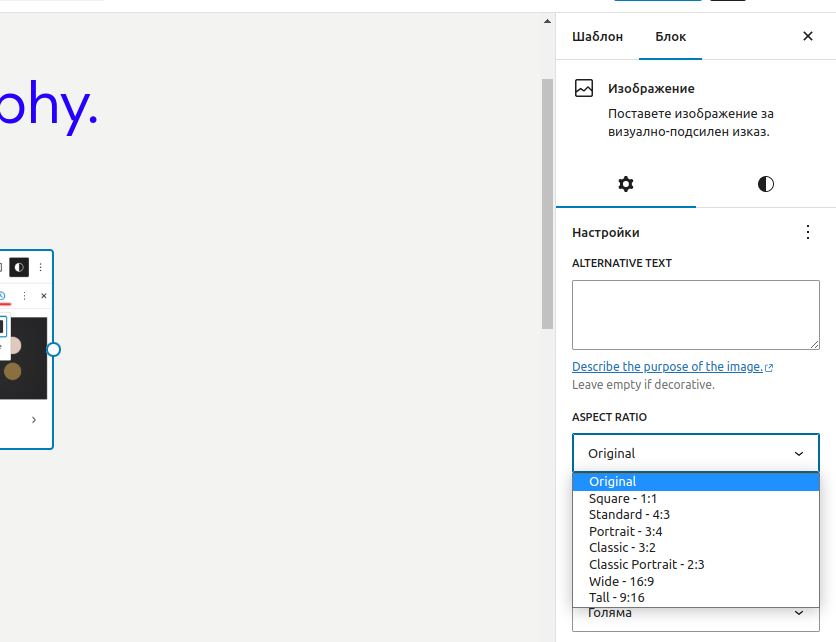Close the small panel inside the preview

pos(44,296)
